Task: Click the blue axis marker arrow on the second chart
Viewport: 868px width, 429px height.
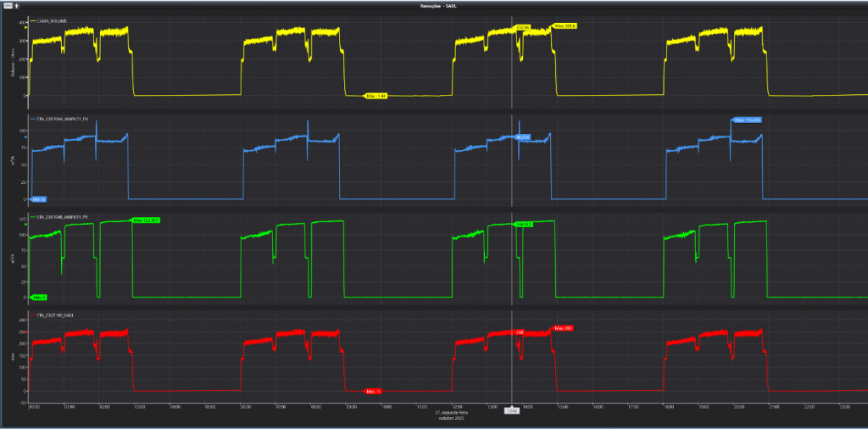Action: [25, 135]
